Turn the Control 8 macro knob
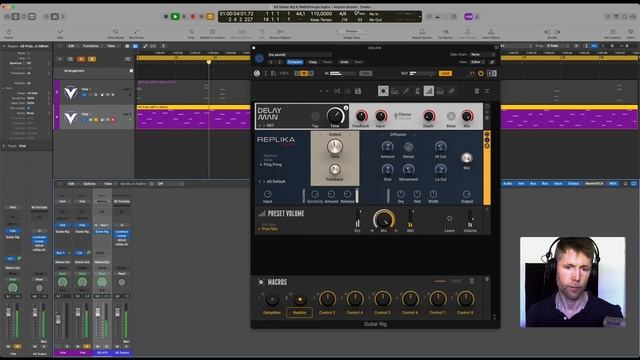The height and width of the screenshot is (360, 640). tap(465, 299)
